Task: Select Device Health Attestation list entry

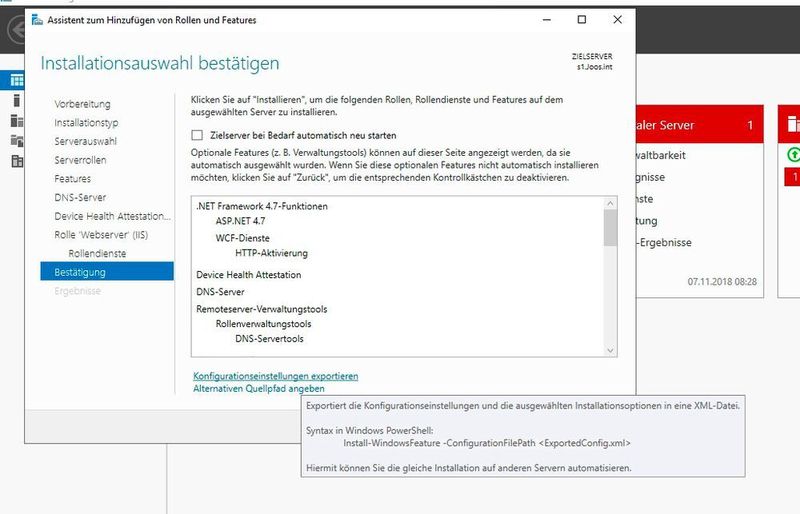Action: point(248,275)
